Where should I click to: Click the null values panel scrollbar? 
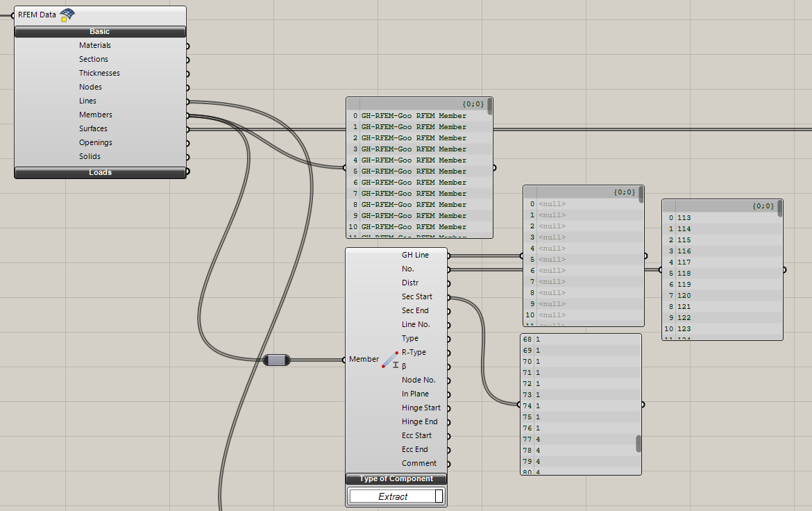click(x=641, y=194)
